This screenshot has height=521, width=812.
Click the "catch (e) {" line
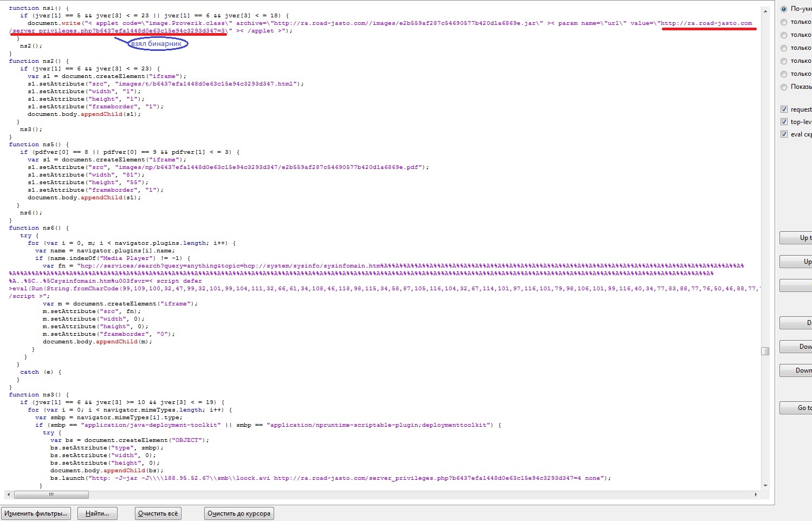41,372
